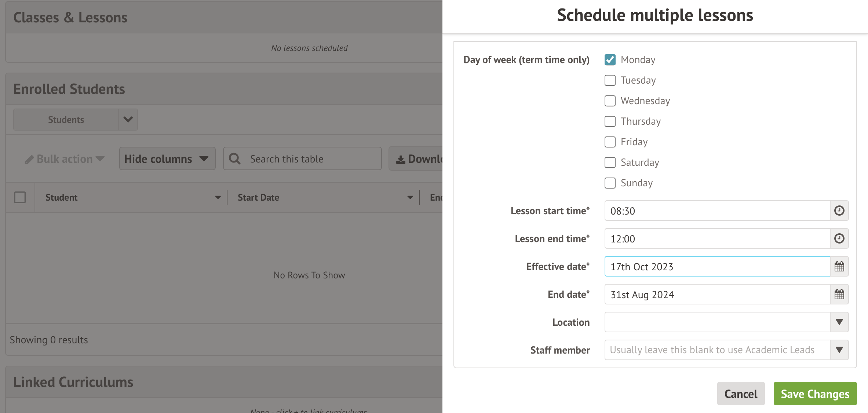Viewport: 868px width, 413px height.
Task: Expand the Students selector chevron
Action: coord(128,120)
